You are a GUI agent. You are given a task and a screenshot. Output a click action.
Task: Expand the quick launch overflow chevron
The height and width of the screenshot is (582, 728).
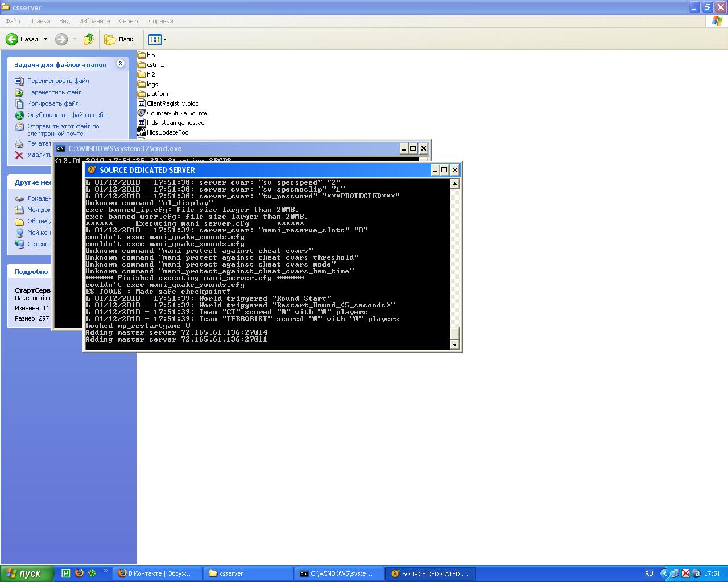pyautogui.click(x=105, y=571)
